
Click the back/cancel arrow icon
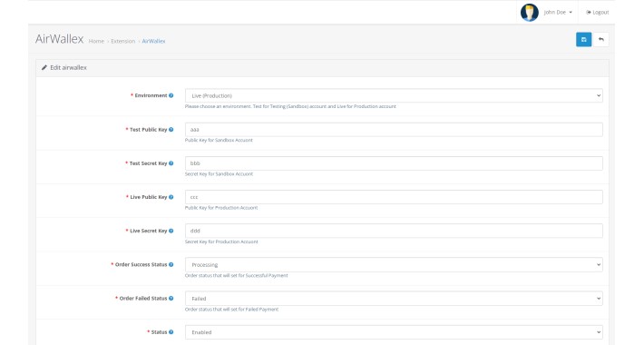pos(600,39)
